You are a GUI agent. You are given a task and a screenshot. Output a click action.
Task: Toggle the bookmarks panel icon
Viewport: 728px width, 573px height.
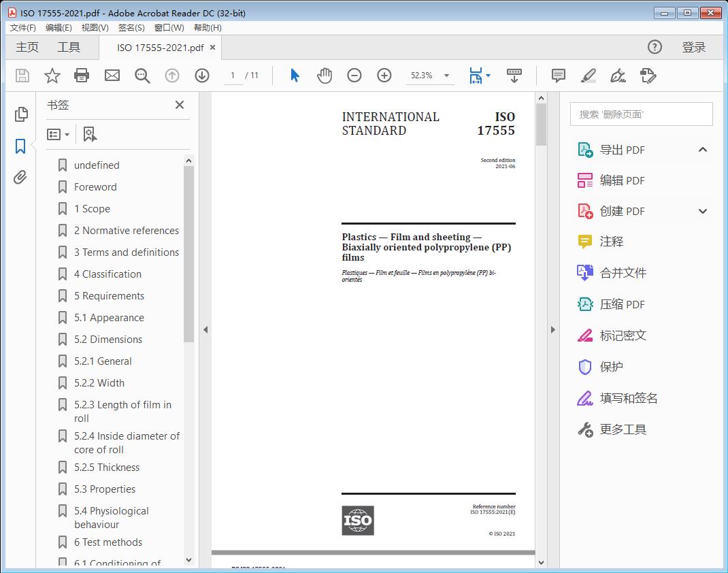[x=20, y=146]
